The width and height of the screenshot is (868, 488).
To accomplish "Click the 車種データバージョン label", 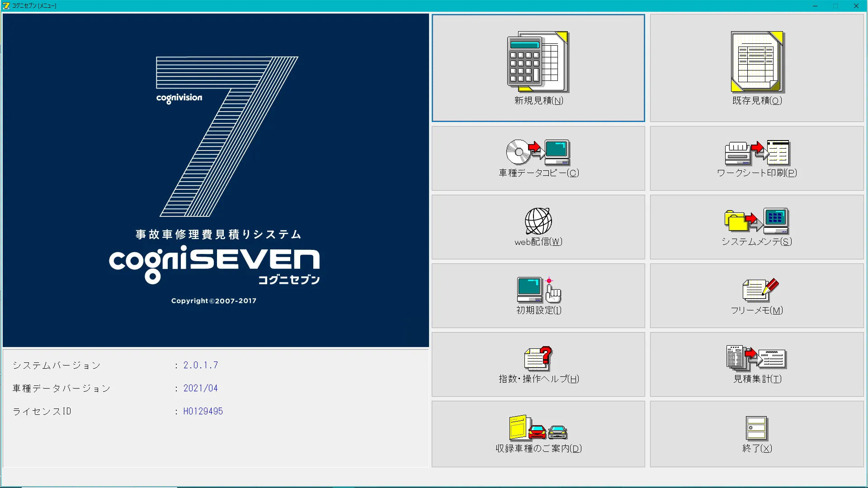I will click(61, 388).
